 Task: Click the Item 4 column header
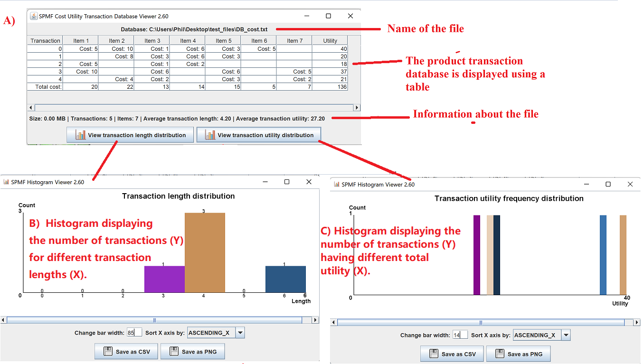click(188, 41)
